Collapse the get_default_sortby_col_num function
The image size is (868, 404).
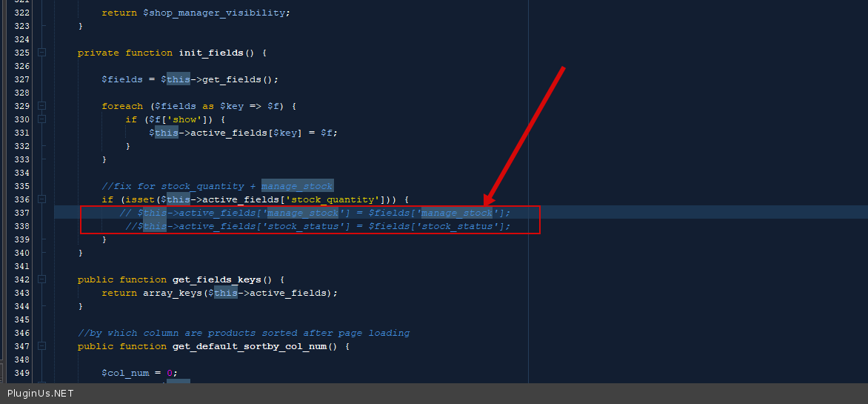[x=41, y=346]
